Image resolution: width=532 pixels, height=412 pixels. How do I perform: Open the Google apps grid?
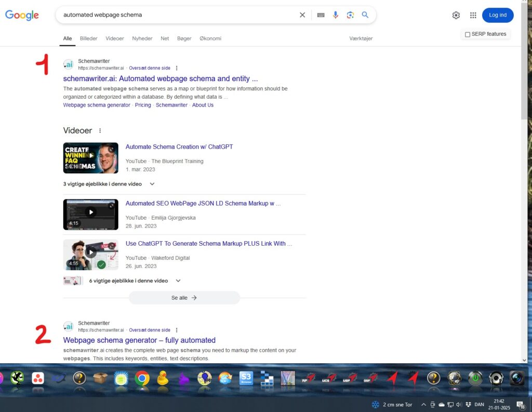(473, 15)
